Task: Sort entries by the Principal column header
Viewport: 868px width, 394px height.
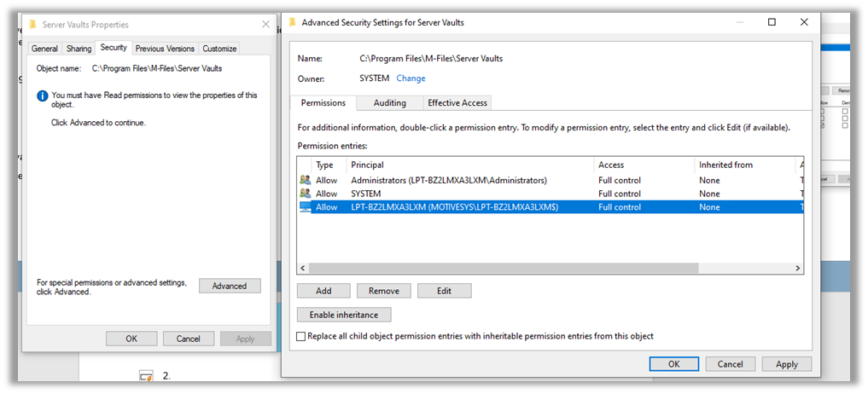Action: [470, 165]
